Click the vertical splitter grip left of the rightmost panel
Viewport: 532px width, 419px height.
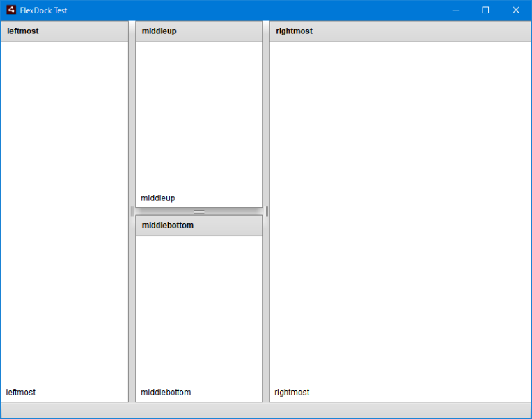[266, 211]
